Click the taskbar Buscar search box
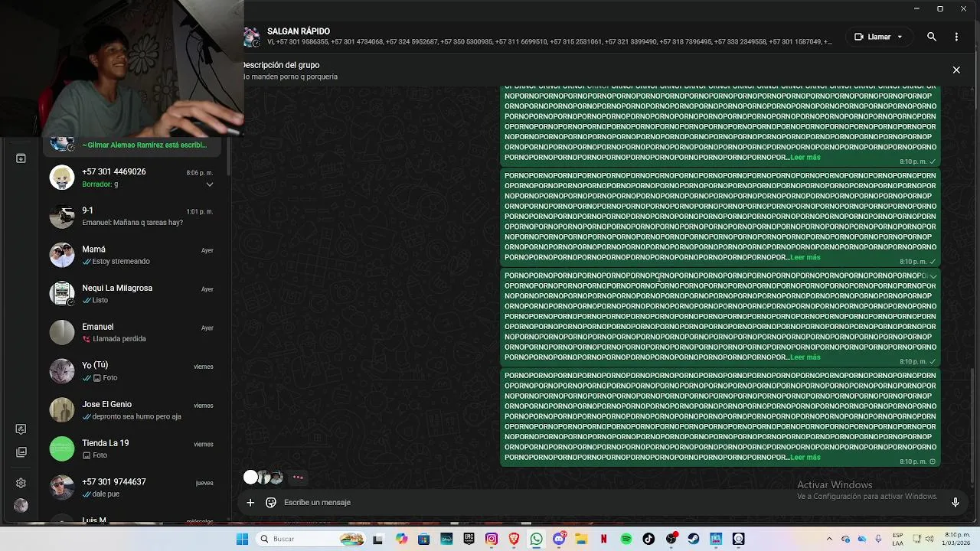The image size is (980, 551). (x=310, y=539)
